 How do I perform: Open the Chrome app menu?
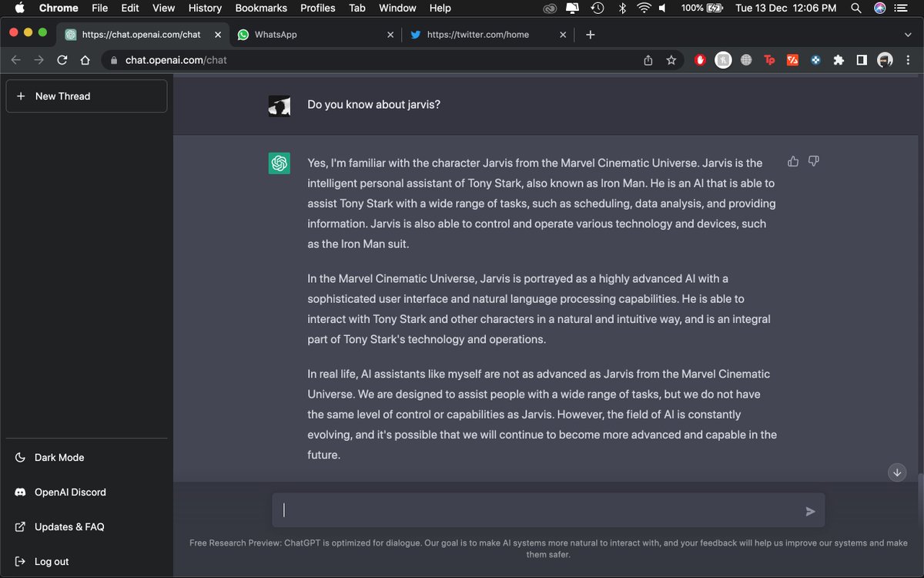point(59,8)
